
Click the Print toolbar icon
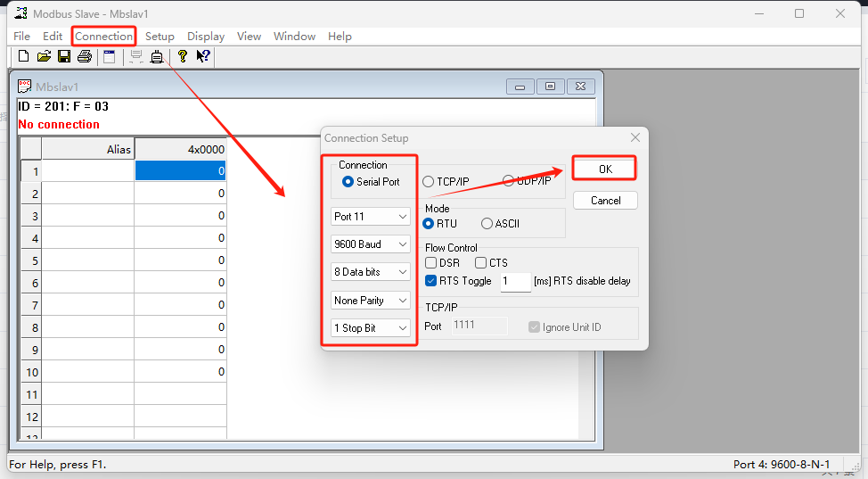pyautogui.click(x=85, y=57)
